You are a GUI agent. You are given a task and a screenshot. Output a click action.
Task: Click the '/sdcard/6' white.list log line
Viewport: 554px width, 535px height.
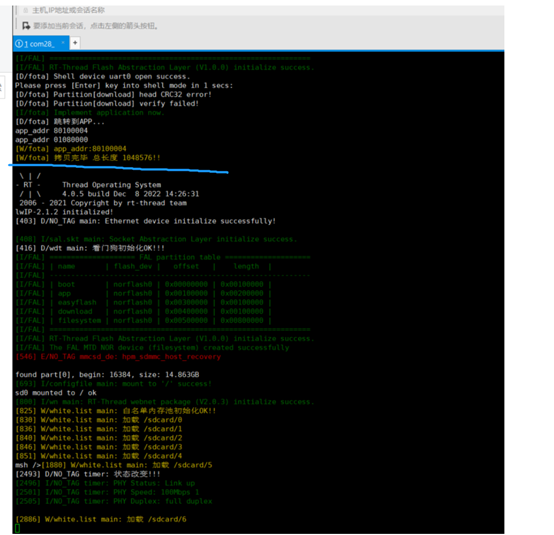pyautogui.click(x=101, y=519)
